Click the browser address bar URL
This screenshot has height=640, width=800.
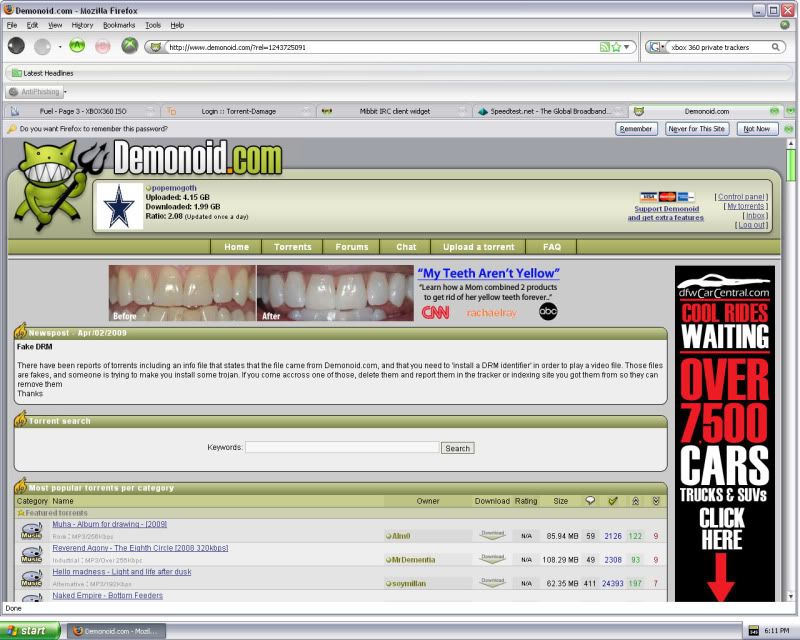point(382,47)
